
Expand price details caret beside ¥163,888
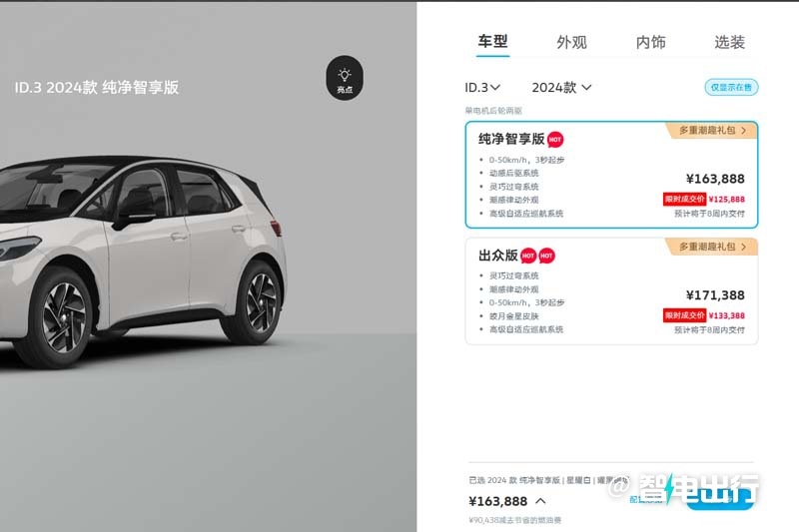tap(540, 501)
